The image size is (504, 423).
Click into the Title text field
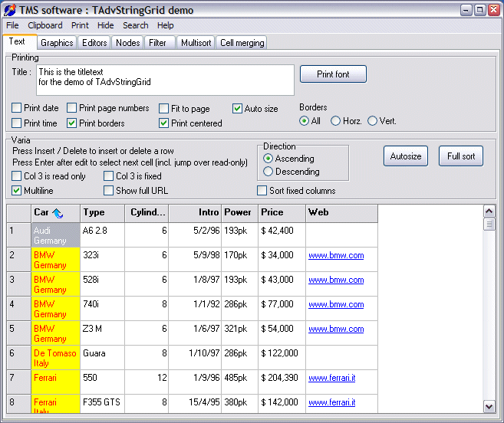[165, 80]
